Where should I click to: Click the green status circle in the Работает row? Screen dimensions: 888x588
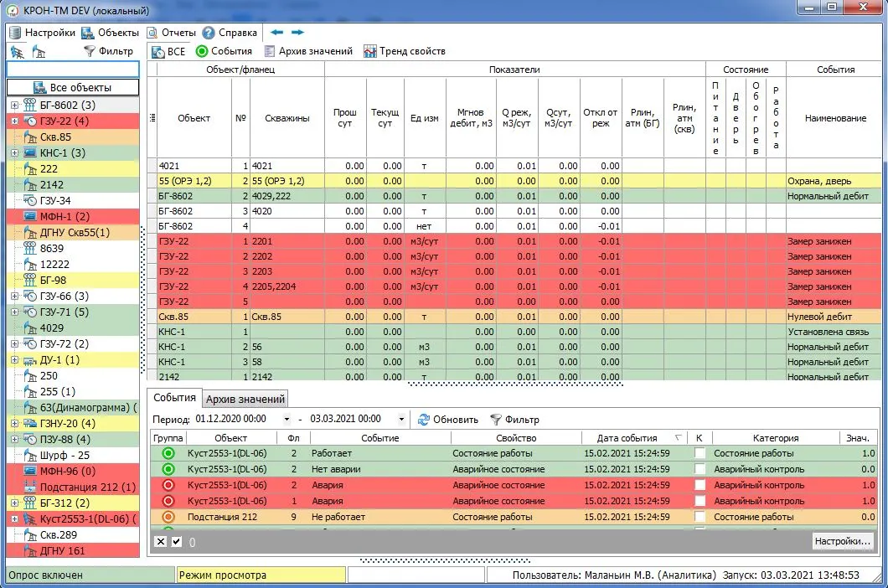point(168,453)
